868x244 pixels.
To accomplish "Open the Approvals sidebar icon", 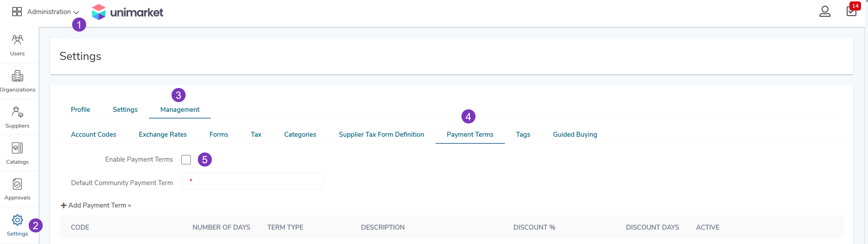I will [x=18, y=184].
